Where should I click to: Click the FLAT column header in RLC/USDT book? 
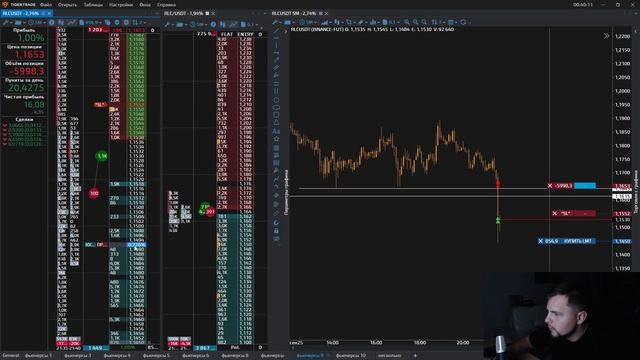pyautogui.click(x=226, y=34)
